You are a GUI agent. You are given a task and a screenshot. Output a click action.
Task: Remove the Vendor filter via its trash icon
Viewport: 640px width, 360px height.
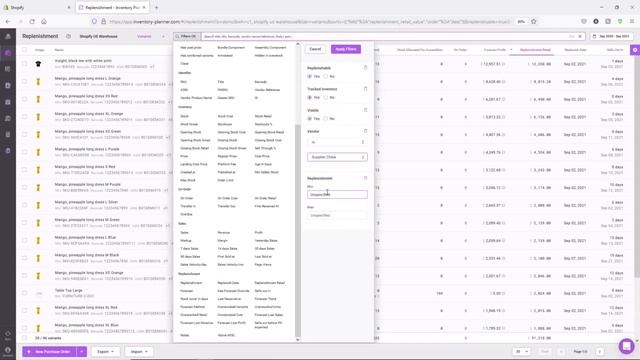click(x=365, y=131)
